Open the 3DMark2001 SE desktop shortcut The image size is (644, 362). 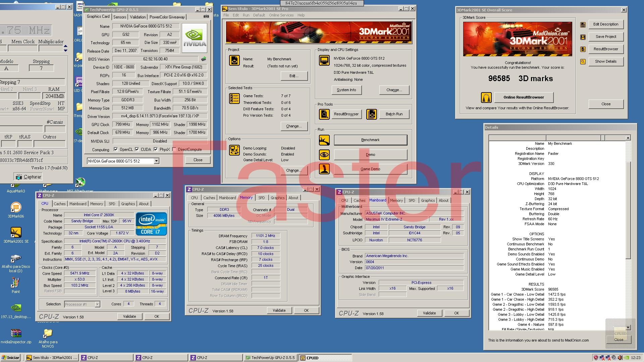[16, 235]
